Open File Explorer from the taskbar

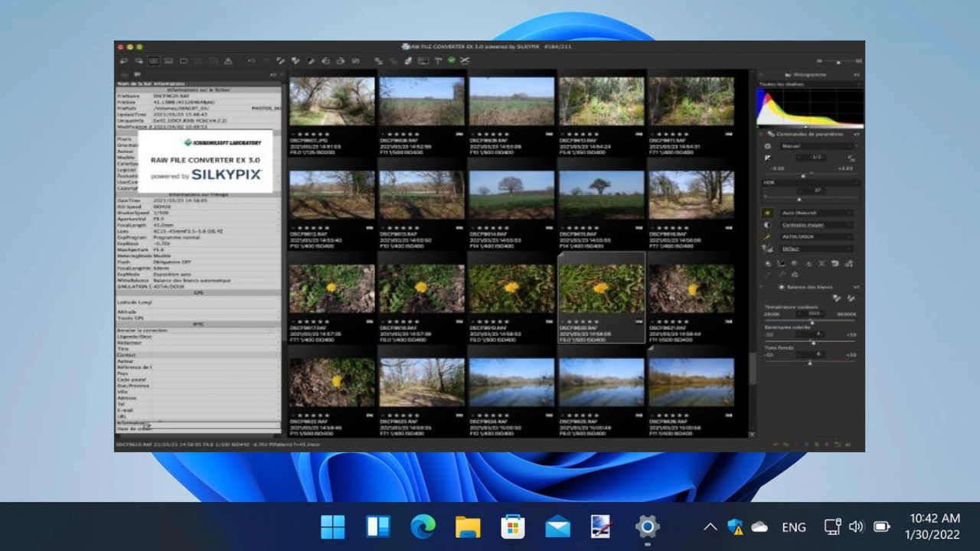tap(468, 527)
